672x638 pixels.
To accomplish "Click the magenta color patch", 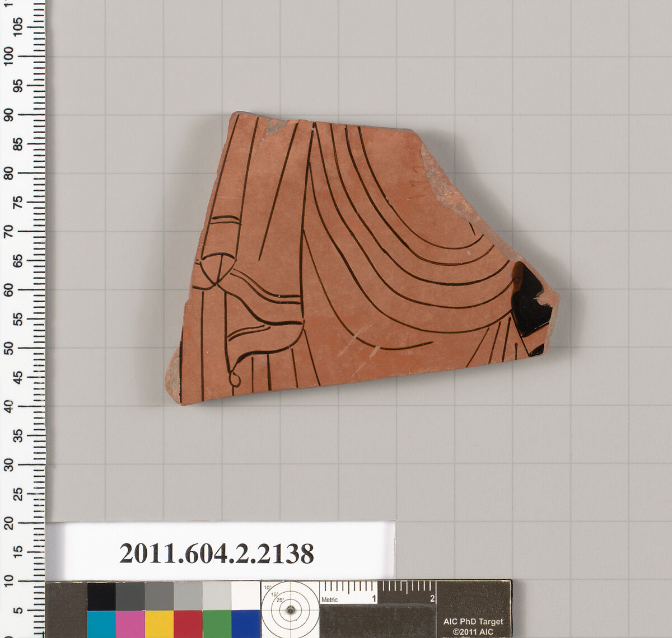I will click(x=130, y=623).
